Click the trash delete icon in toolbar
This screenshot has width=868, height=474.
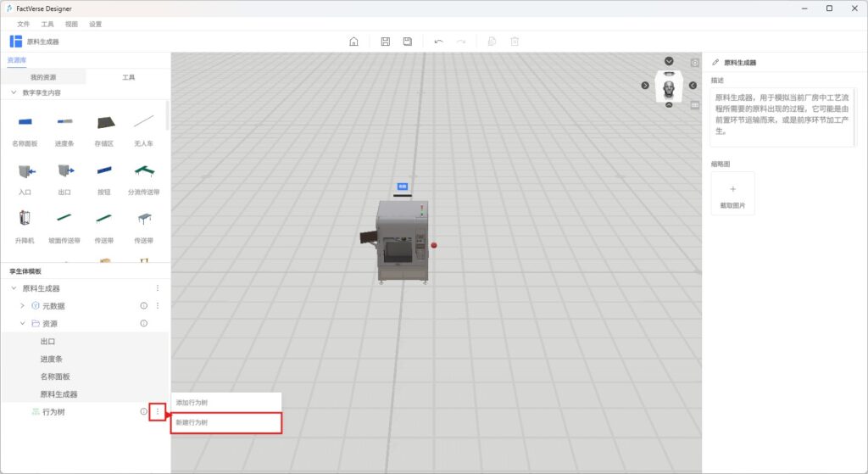pos(514,42)
